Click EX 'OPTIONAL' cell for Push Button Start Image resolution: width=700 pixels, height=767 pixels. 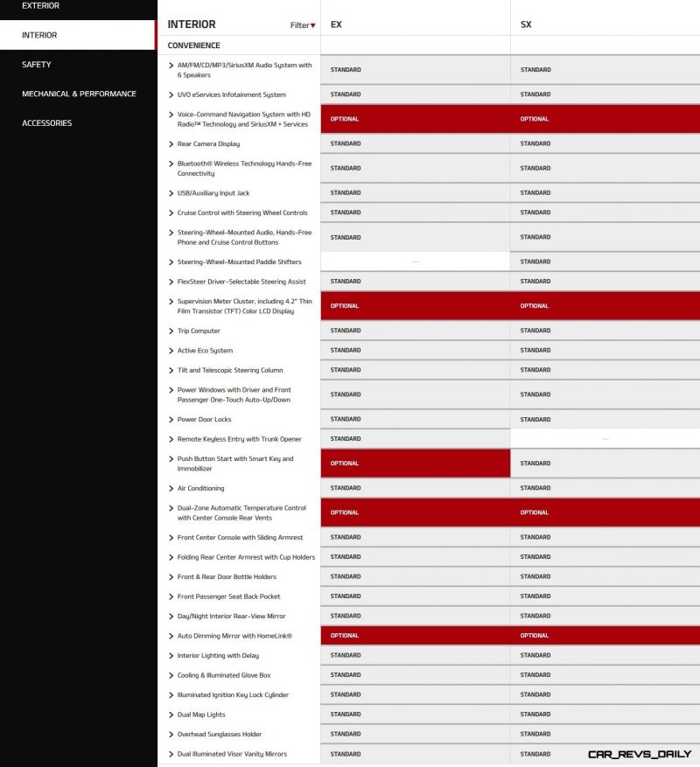416,464
